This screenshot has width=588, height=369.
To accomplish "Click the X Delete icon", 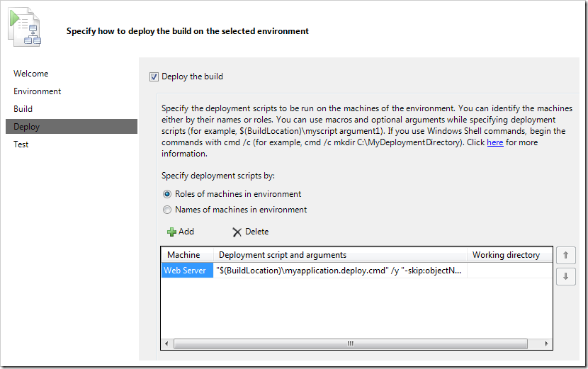I will [x=237, y=232].
